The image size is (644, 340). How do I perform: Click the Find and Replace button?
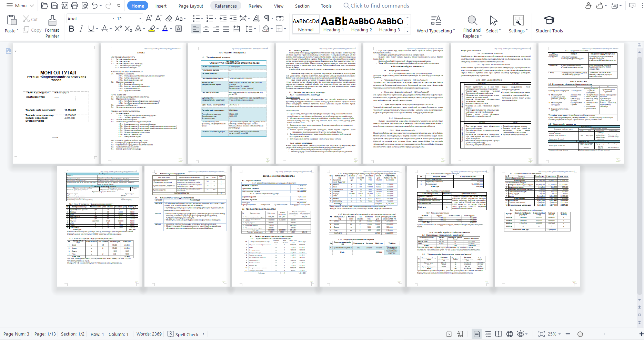(x=472, y=26)
